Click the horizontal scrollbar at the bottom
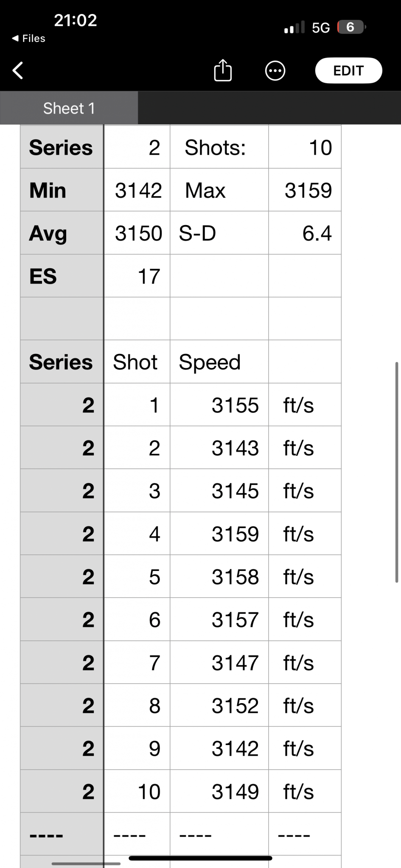The height and width of the screenshot is (868, 401). pos(86,863)
